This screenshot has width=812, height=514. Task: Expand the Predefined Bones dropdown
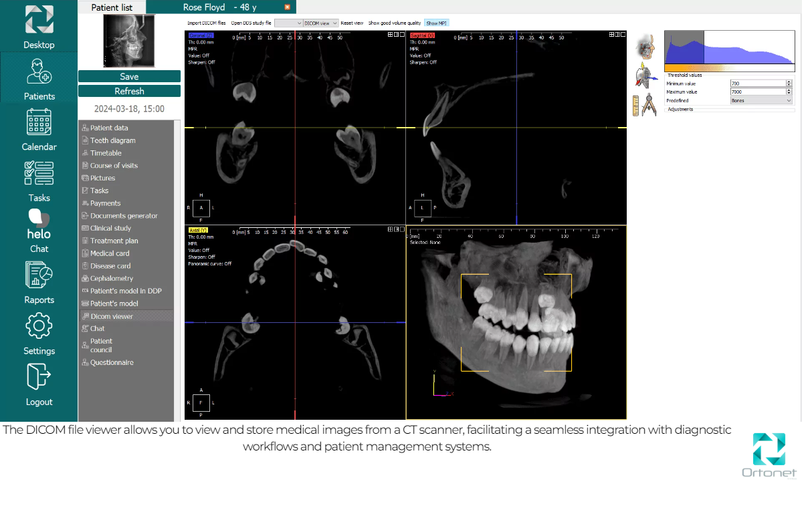[x=761, y=100]
